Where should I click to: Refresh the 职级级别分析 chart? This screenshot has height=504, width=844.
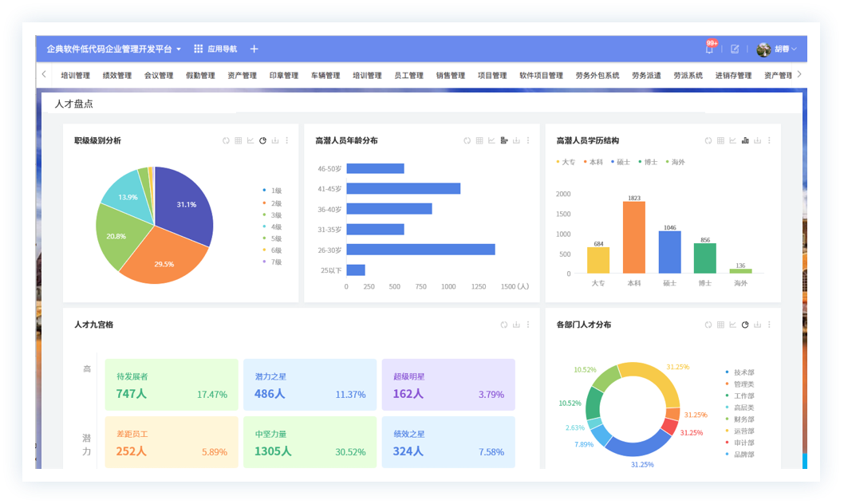226,141
